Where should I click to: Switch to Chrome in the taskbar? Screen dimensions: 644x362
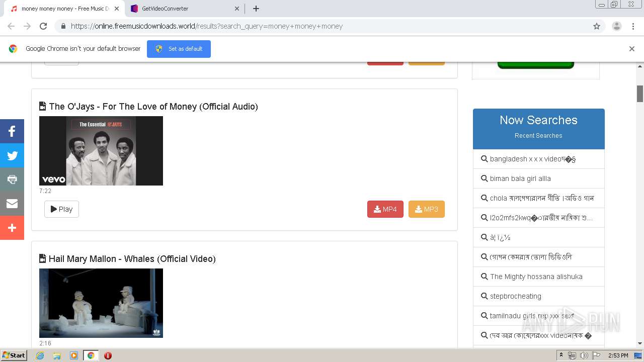click(91, 355)
